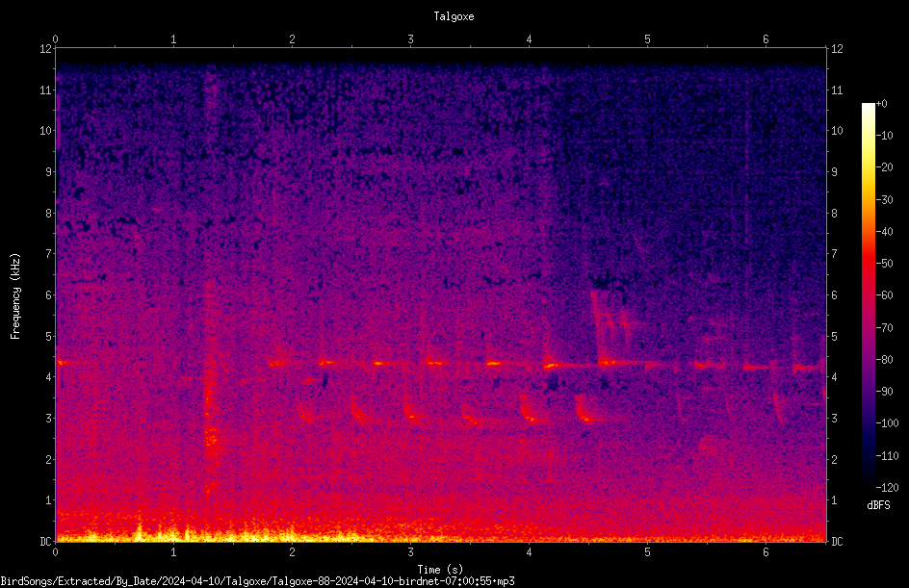
Task: Click the Time (s) axis label
Action: tap(440, 570)
